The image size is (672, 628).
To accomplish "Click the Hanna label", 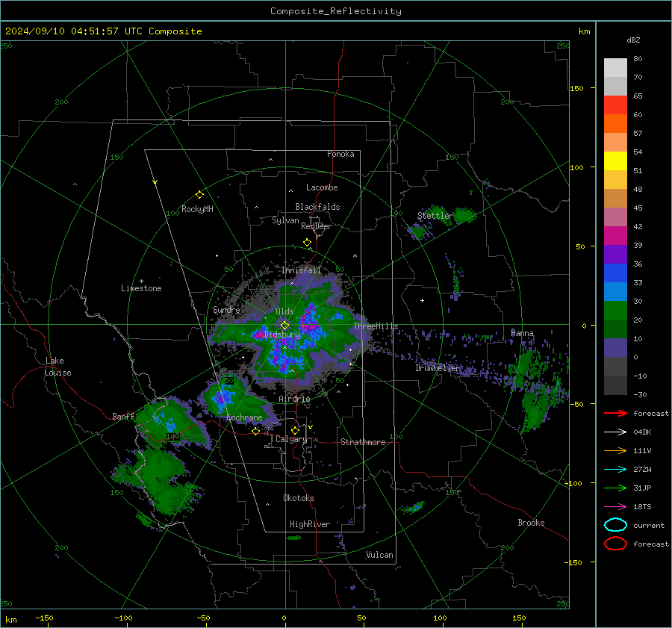I will [522, 333].
